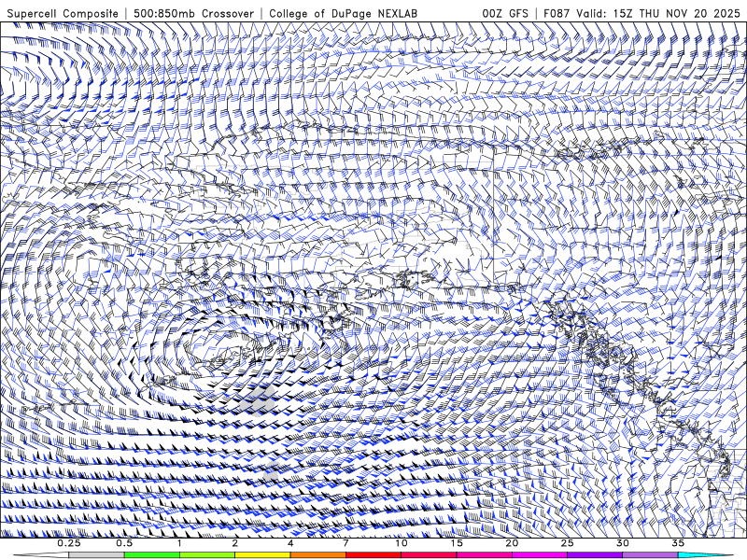
Task: Select the red 7–10 color bar segment
Action: (x=373, y=555)
